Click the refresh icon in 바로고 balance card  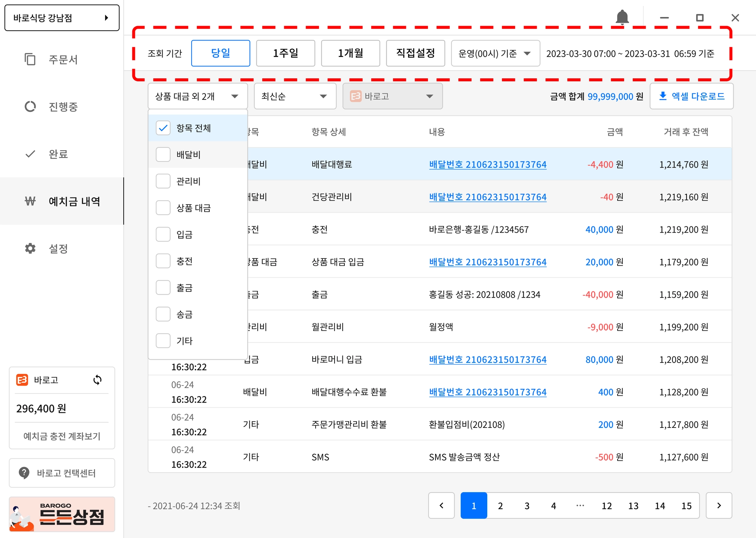(x=98, y=380)
